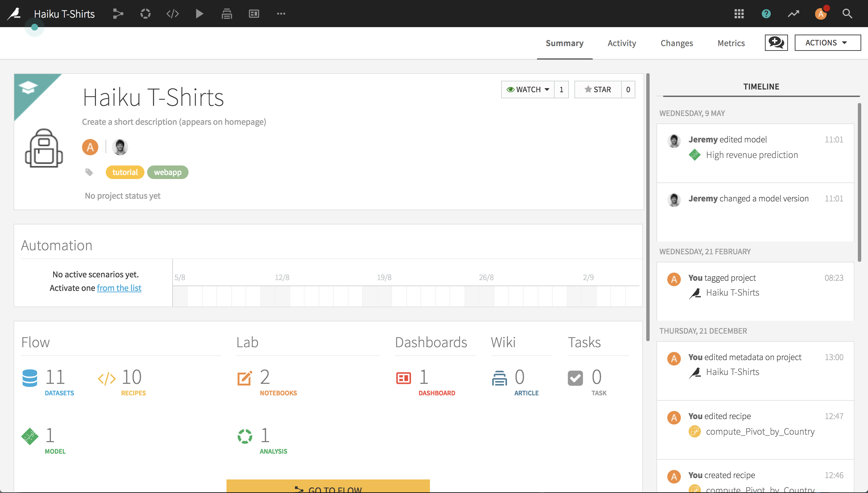Viewport: 868px width, 493px height.
Task: Switch to the Changes tab
Action: point(677,43)
